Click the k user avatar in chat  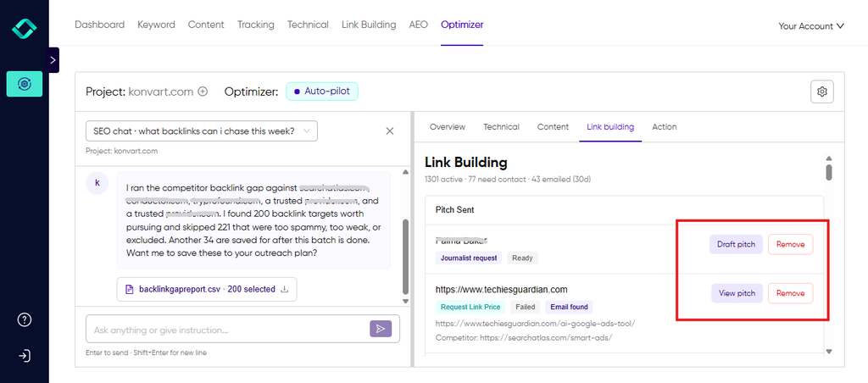coord(98,183)
